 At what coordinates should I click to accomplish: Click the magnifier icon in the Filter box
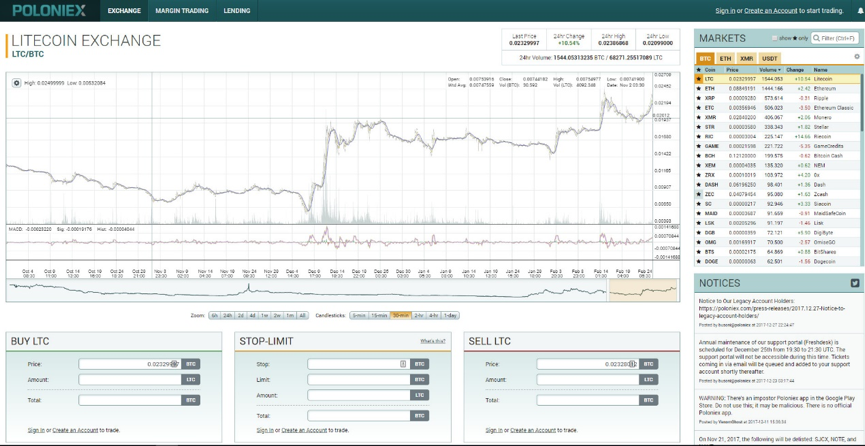coord(816,38)
